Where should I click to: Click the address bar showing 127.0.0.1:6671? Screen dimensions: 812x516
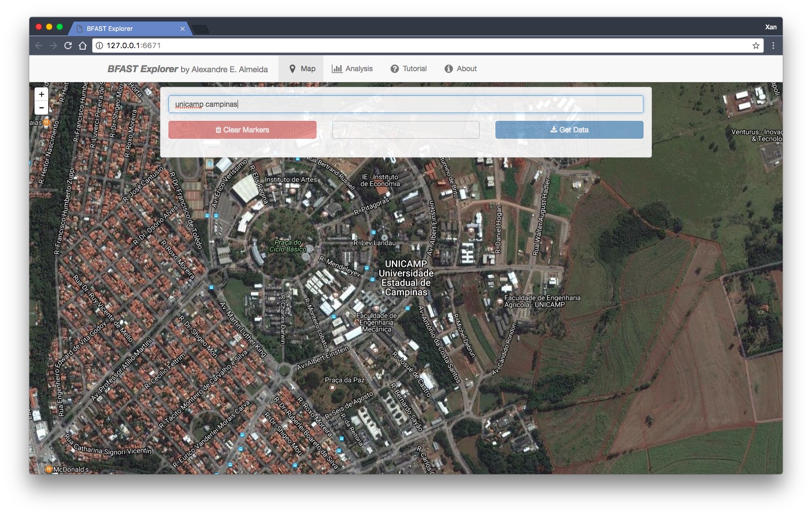pos(427,46)
